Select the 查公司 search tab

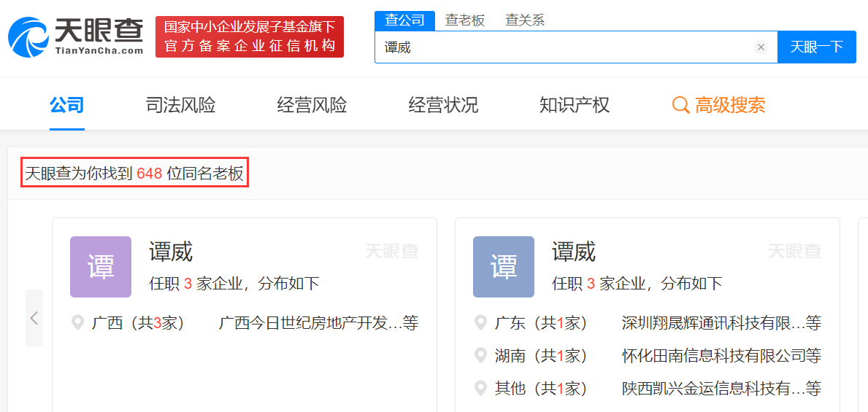click(x=404, y=20)
